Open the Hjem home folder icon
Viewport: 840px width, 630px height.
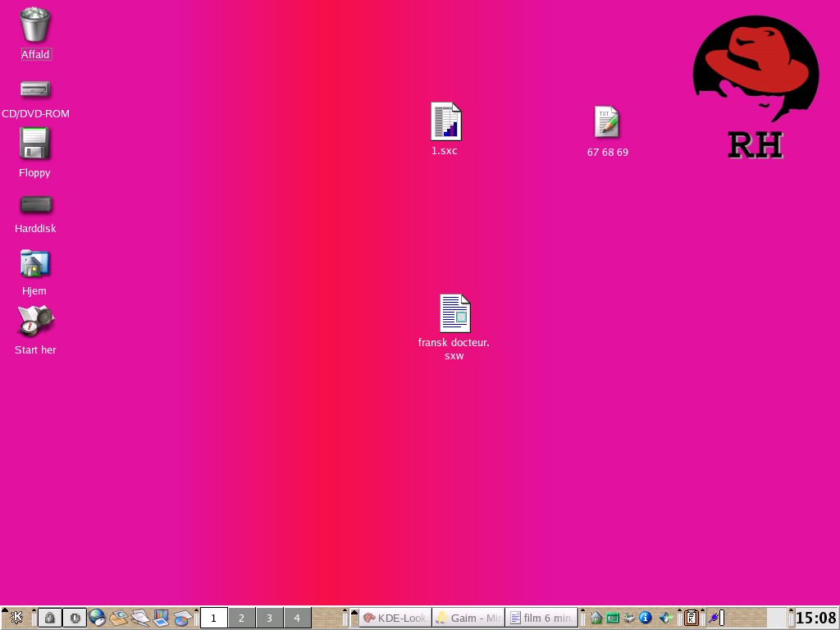click(x=34, y=263)
